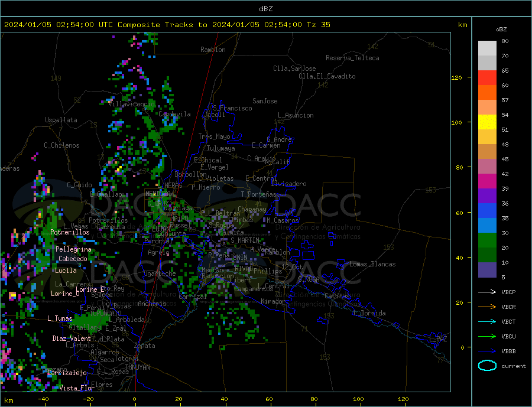Click the -40 tick on bottom axis
The width and height of the screenshot is (532, 407).
pos(43,399)
